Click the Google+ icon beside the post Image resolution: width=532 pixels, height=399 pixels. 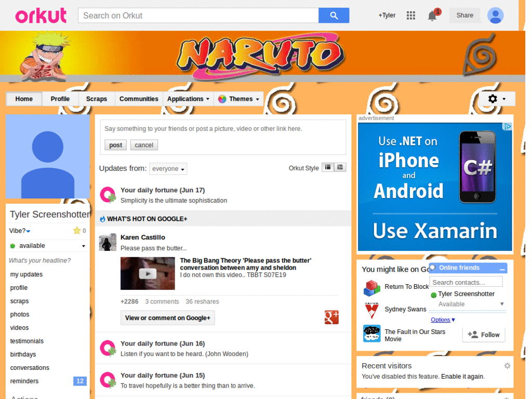[x=331, y=317]
